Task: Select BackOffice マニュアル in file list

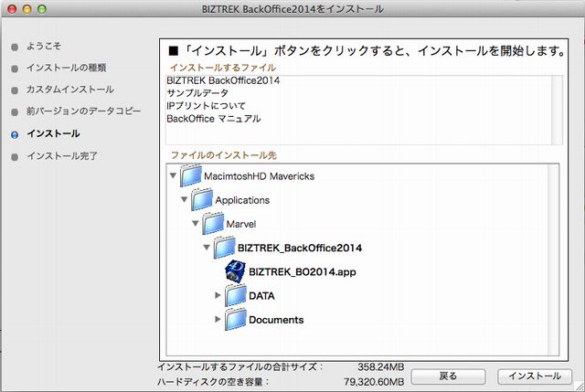Action: (x=214, y=119)
